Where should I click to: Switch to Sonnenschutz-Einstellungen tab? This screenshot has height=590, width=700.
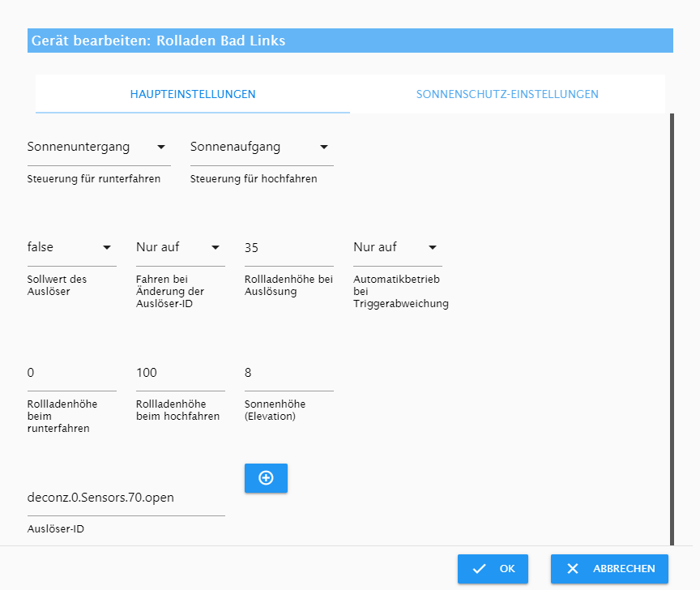[x=507, y=94]
